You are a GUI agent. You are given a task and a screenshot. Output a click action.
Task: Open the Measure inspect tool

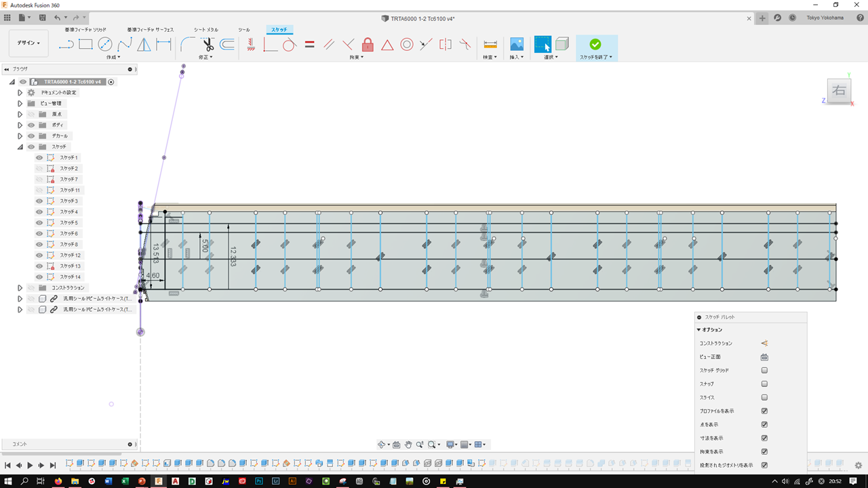[x=490, y=45]
